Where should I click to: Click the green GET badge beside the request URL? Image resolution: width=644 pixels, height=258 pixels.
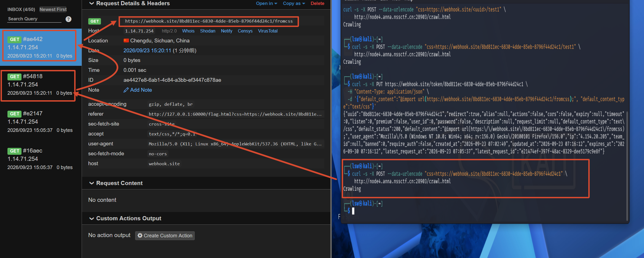(95, 21)
